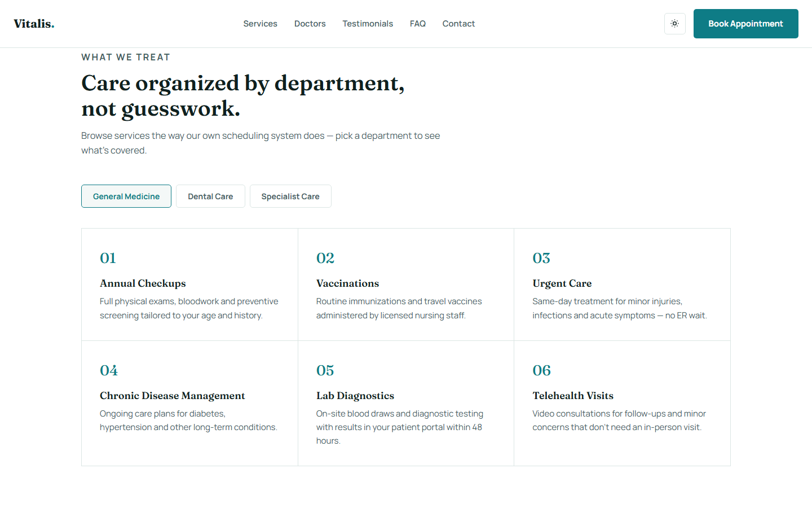Viewport: 812px width, 508px height.
Task: Click the Vaccinations service heading
Action: tap(347, 283)
